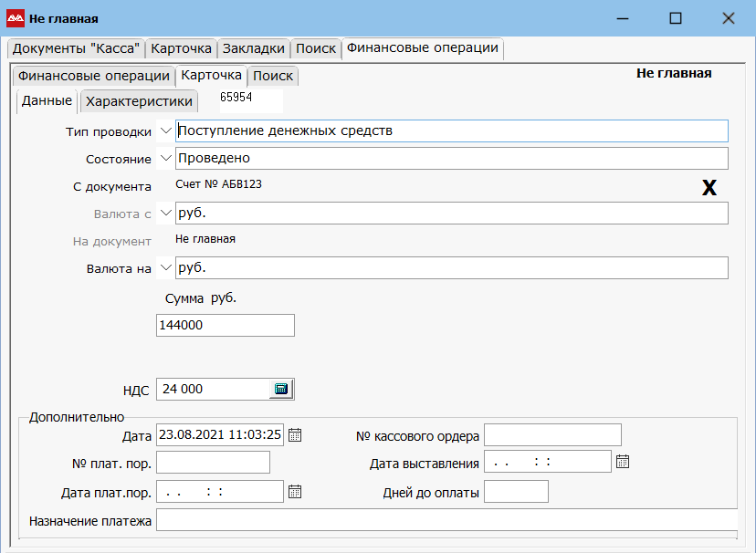Open the top-level Карточка tab
Image resolution: width=756 pixels, height=553 pixels.
pos(182,48)
